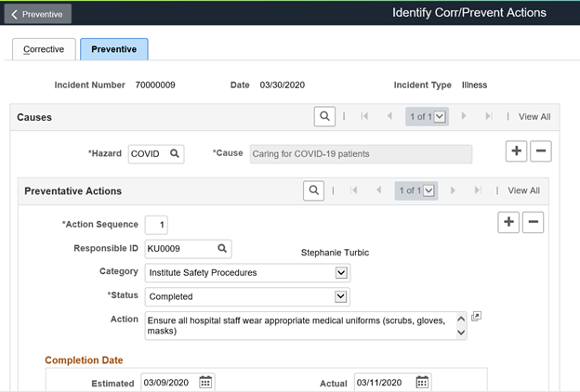Remove the current Preventative Action row
The height and width of the screenshot is (392, 580).
coord(533,222)
